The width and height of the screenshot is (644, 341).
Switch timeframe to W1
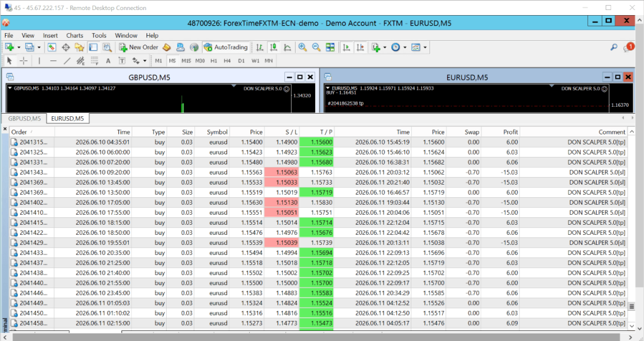coord(255,61)
